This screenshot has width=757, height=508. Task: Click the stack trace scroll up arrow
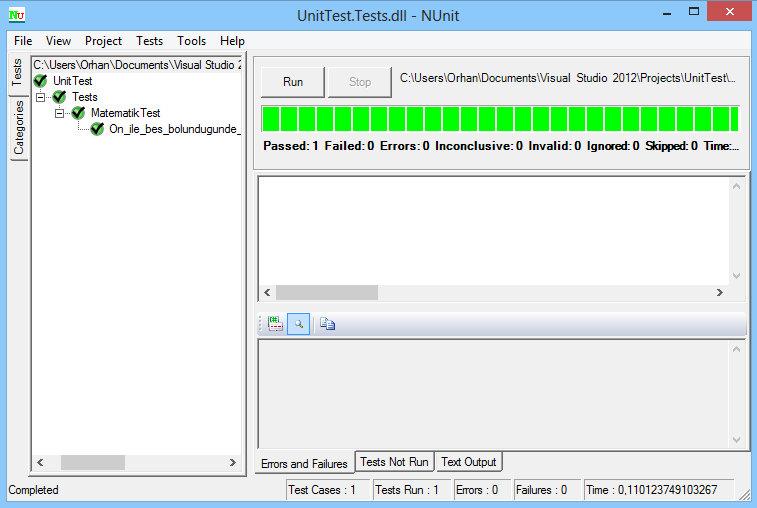click(736, 349)
